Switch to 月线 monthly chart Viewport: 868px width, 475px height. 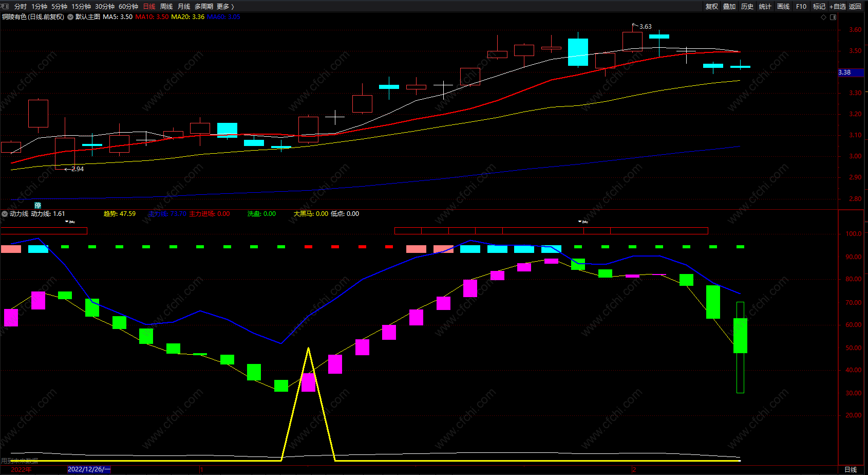coord(184,7)
